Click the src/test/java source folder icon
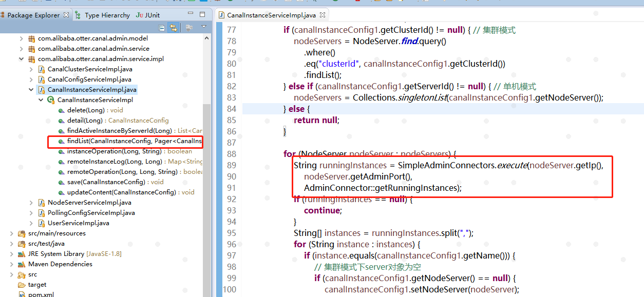 point(22,244)
